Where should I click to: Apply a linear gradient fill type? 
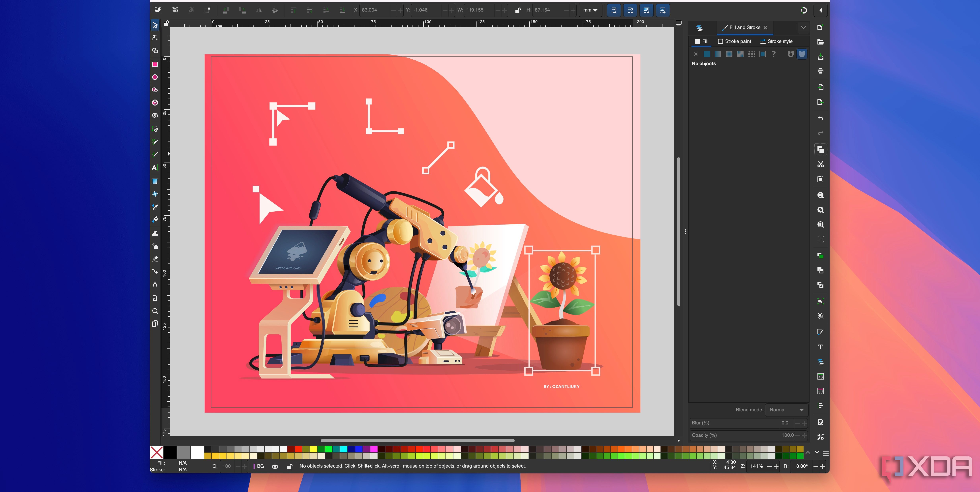[718, 54]
